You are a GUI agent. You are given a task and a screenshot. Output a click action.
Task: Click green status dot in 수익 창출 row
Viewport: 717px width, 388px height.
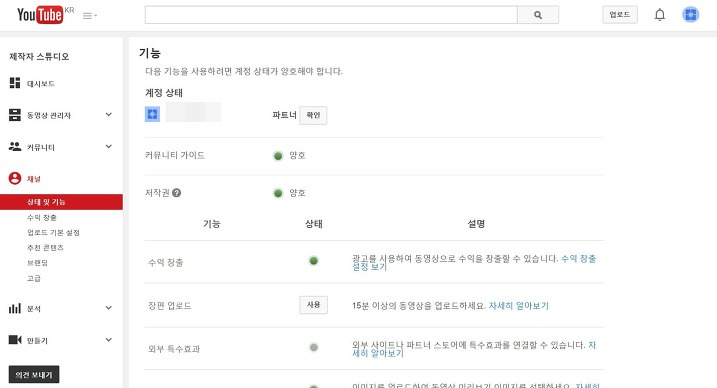(314, 261)
